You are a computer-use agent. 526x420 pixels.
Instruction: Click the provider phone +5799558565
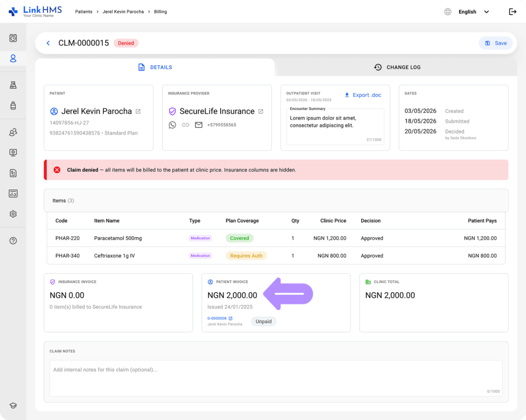click(222, 125)
